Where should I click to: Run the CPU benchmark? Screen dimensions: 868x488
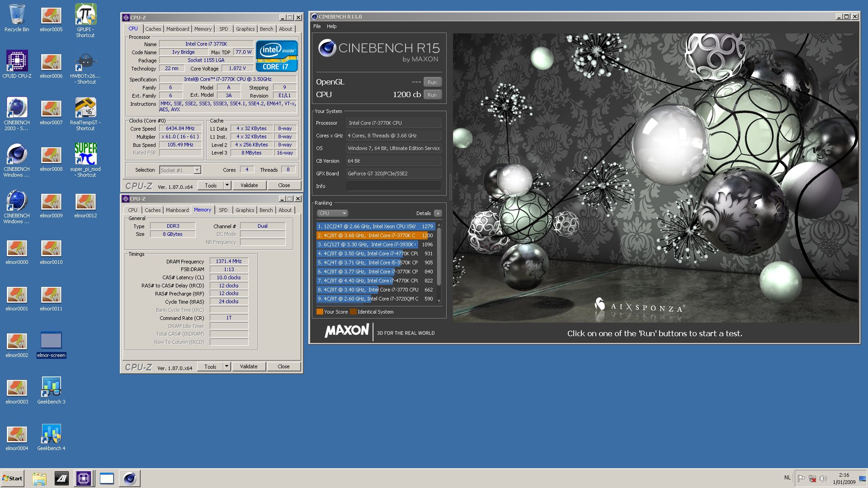[x=432, y=95]
